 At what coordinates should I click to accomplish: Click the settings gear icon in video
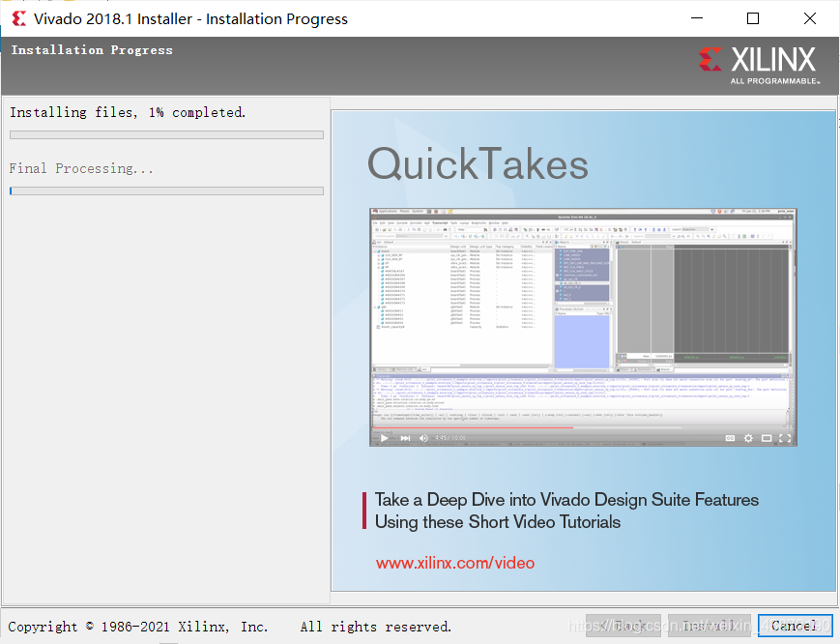click(748, 438)
